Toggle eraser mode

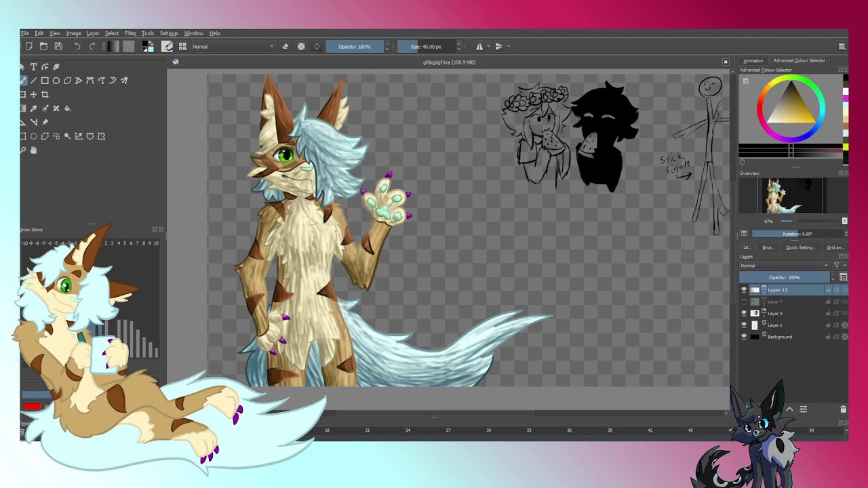pyautogui.click(x=285, y=46)
